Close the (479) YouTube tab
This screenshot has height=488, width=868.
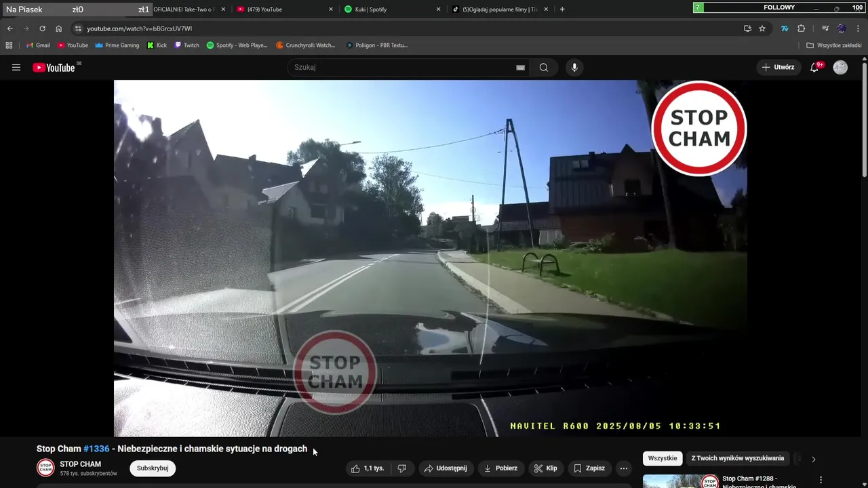tap(331, 9)
